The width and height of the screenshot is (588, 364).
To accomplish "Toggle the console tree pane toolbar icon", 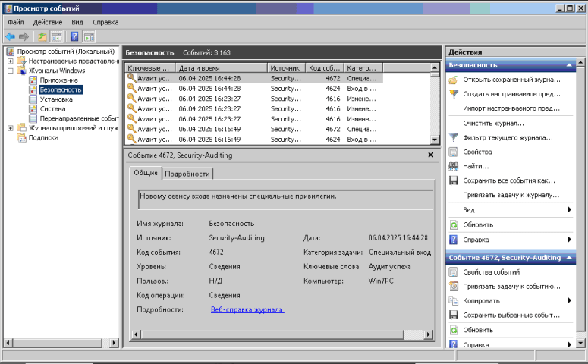I will coord(57,36).
